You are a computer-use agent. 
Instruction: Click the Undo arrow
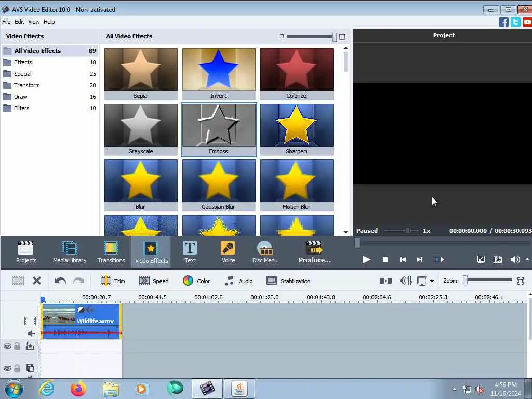60,281
